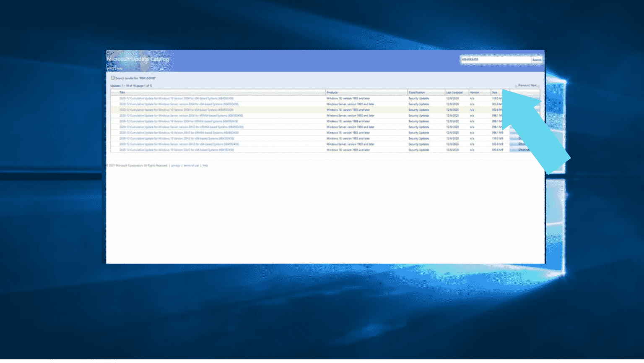Image resolution: width=644 pixels, height=363 pixels.
Task: Select 398.1 MB size in Windows 10 20H2 ARM64 row
Action: click(x=498, y=133)
